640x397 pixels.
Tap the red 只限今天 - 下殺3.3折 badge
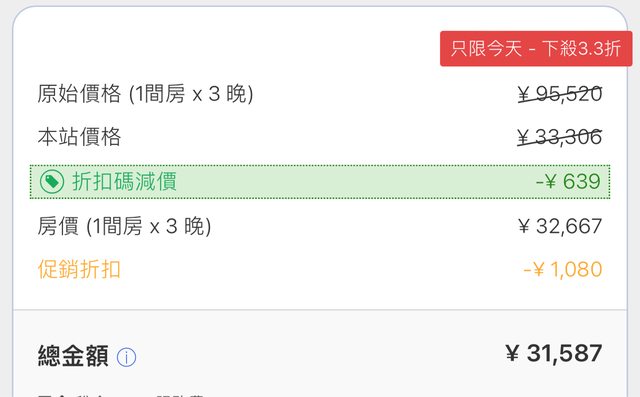[536, 49]
